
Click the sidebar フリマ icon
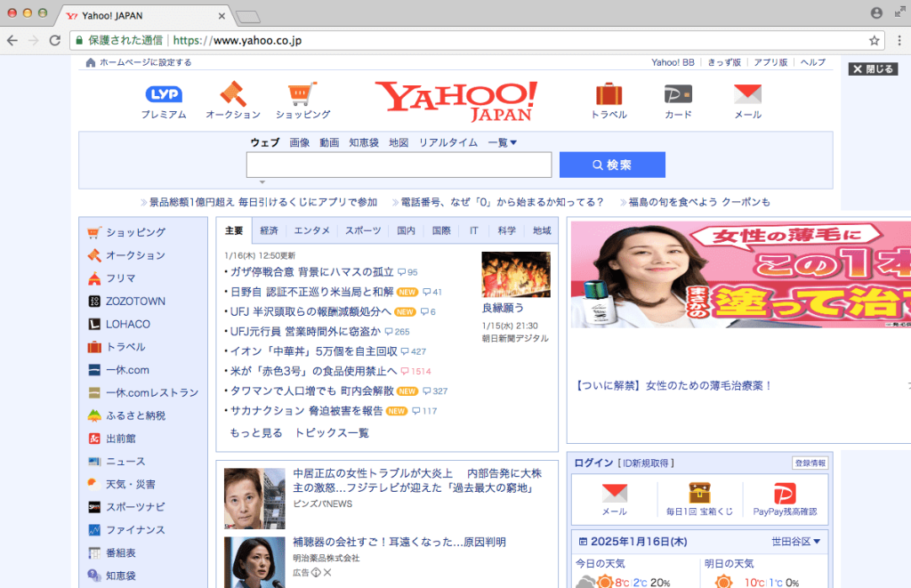(x=94, y=278)
